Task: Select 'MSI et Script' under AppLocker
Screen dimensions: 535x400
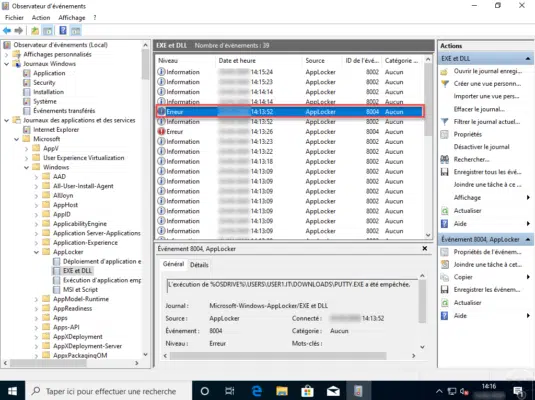Action: (x=80, y=289)
